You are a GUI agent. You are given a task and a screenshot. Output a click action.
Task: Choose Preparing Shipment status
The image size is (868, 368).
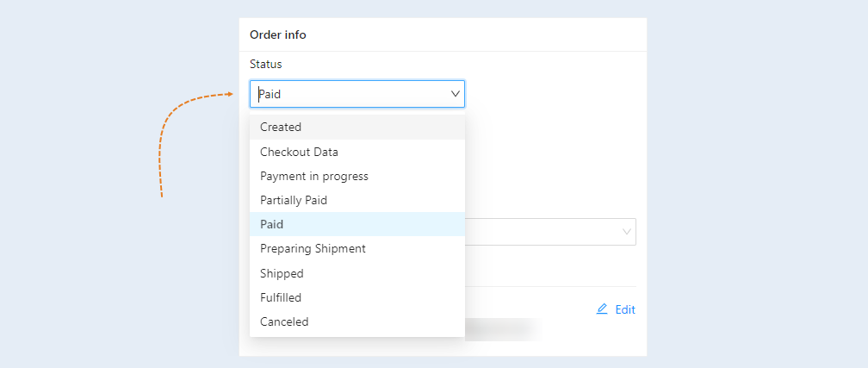coord(357,248)
